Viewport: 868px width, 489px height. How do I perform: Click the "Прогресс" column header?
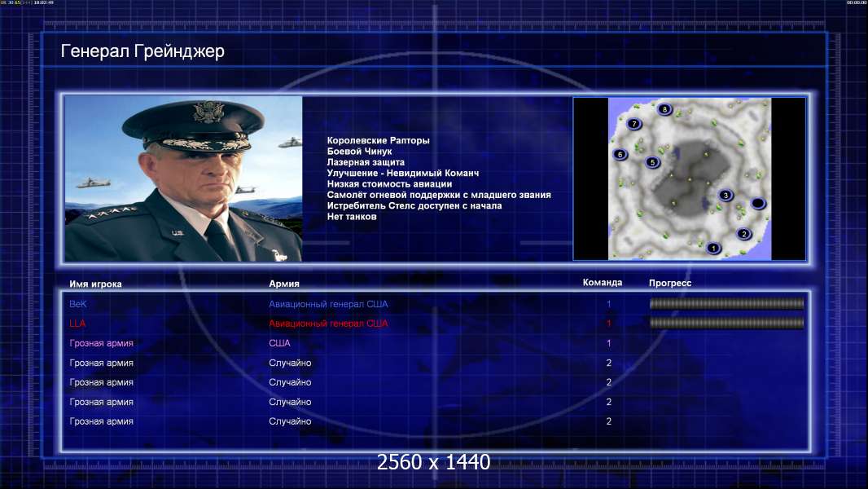670,283
